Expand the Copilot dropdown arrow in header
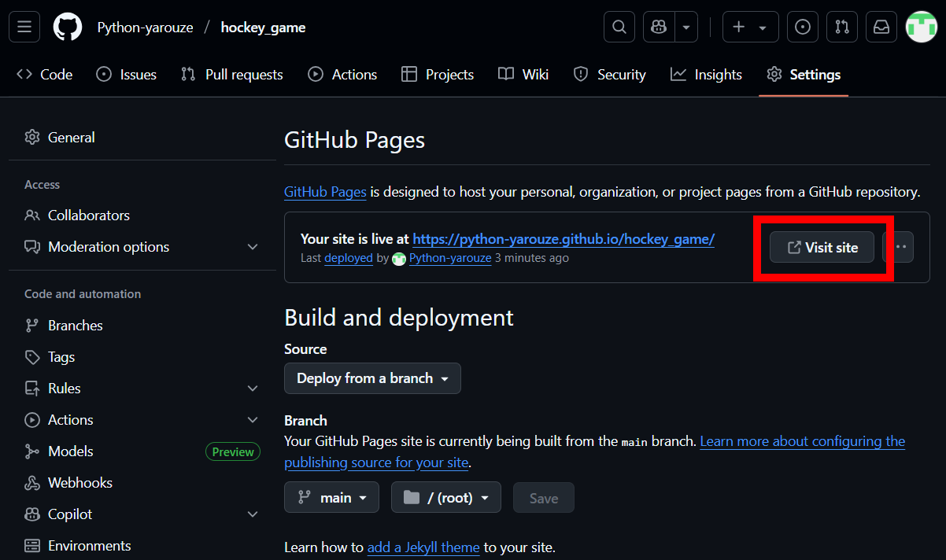The image size is (946, 560). (x=686, y=28)
